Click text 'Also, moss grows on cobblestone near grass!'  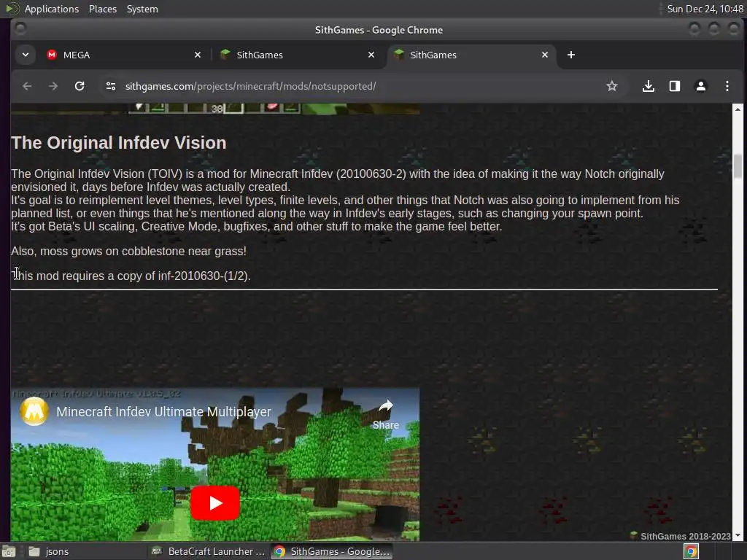pyautogui.click(x=128, y=251)
